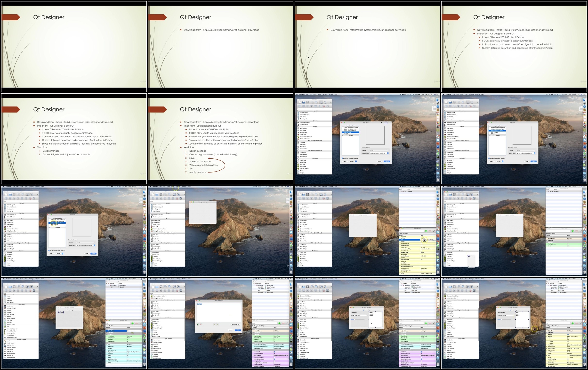Screen dimensions: 588x370
Task: Click Properties << in the Edit List Widget dialog
Action: click(x=235, y=325)
